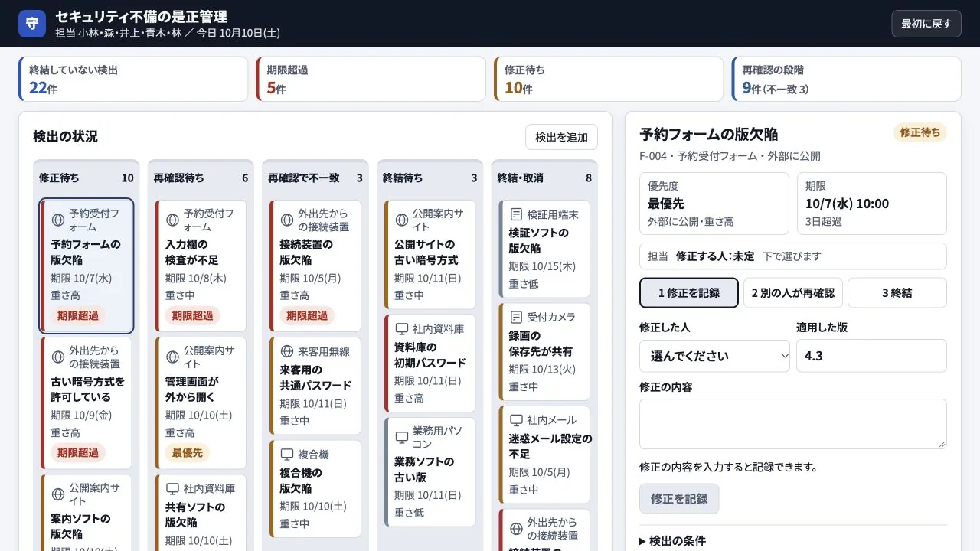This screenshot has width=980, height=551.
Task: Click the 再確認待ち column header
Action: (x=201, y=178)
